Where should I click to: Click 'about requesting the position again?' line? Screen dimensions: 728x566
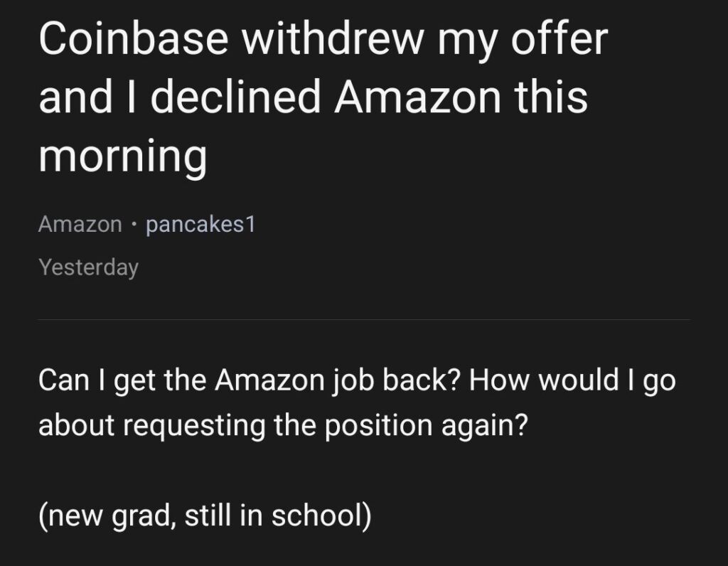click(x=283, y=424)
